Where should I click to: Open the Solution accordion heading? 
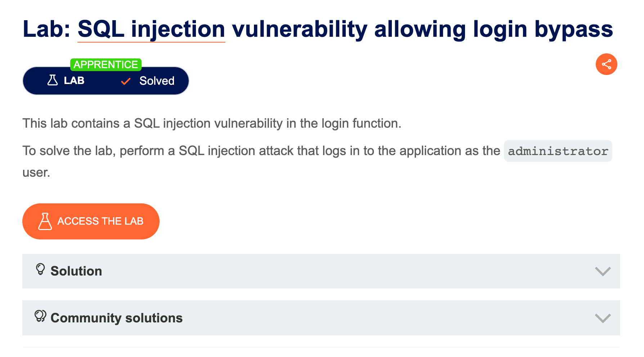76,271
